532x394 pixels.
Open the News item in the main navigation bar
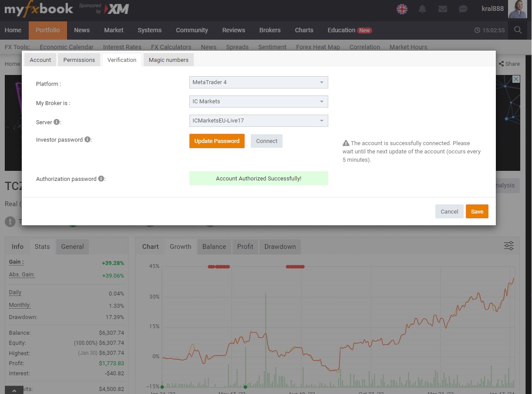(x=82, y=30)
